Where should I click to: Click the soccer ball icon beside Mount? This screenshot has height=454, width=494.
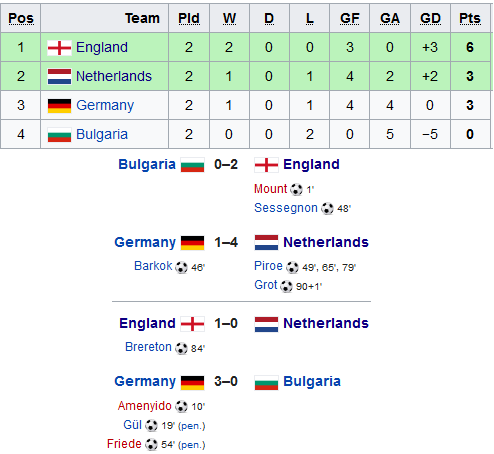pos(296,189)
